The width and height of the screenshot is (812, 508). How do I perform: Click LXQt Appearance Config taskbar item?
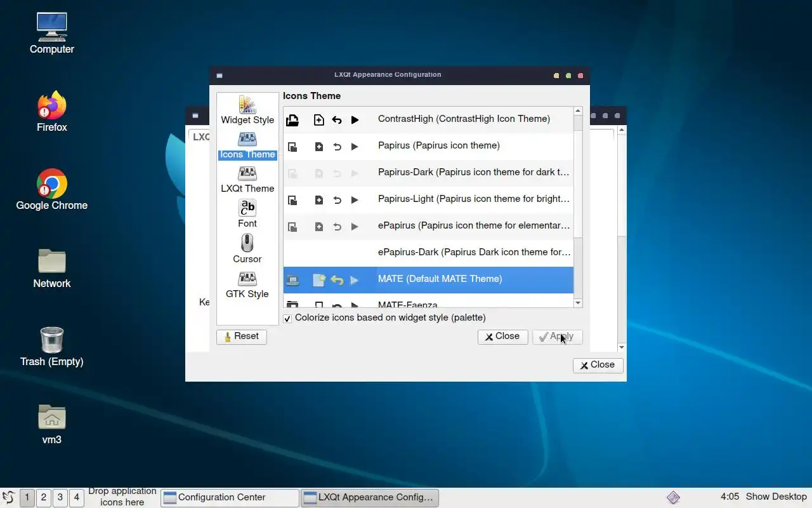[x=369, y=498]
